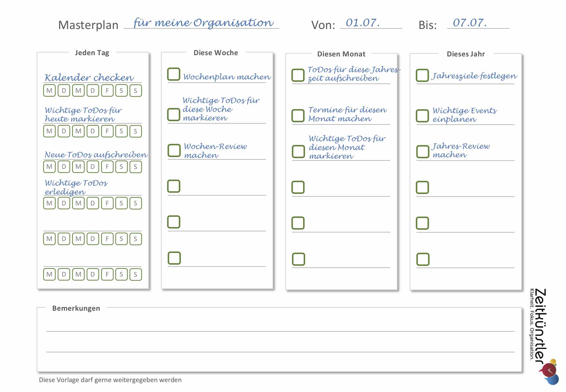Image resolution: width=566 pixels, height=392 pixels.
Task: Click the 'Kalender checken' task text
Action: (x=89, y=78)
